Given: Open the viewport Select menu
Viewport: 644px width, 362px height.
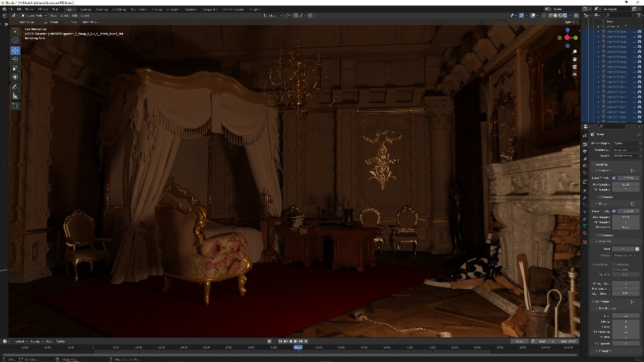Looking at the screenshot, I should pos(64,16).
